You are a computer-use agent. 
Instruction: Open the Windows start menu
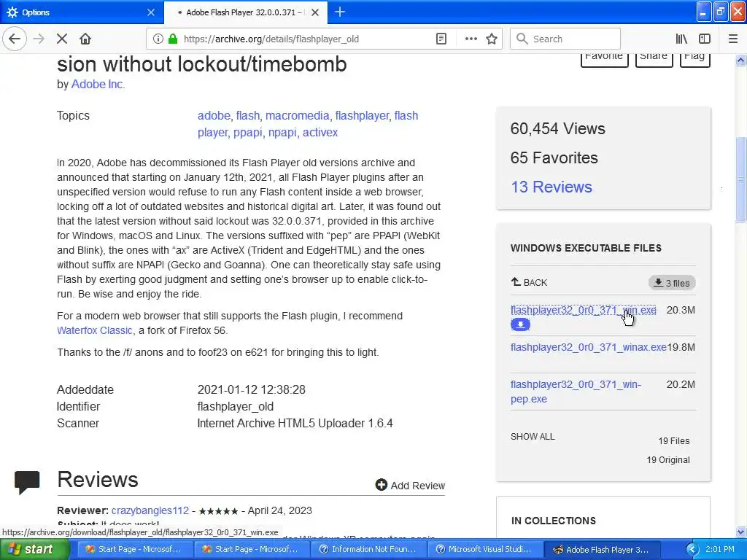(34, 549)
